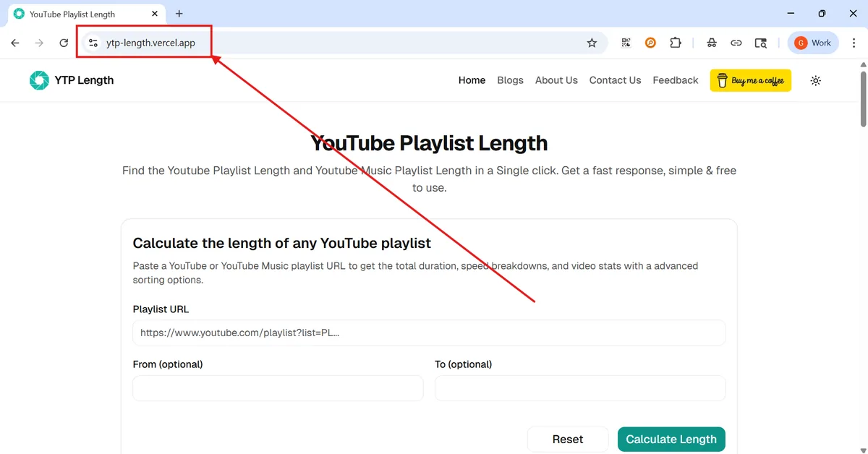Image resolution: width=868 pixels, height=454 pixels.
Task: Bookmark this page with the star icon
Action: tap(592, 43)
